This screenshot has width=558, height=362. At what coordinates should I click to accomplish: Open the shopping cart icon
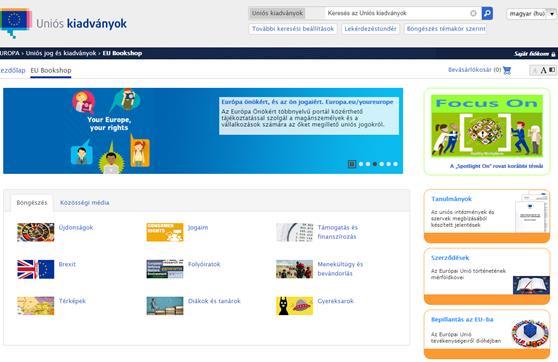507,70
